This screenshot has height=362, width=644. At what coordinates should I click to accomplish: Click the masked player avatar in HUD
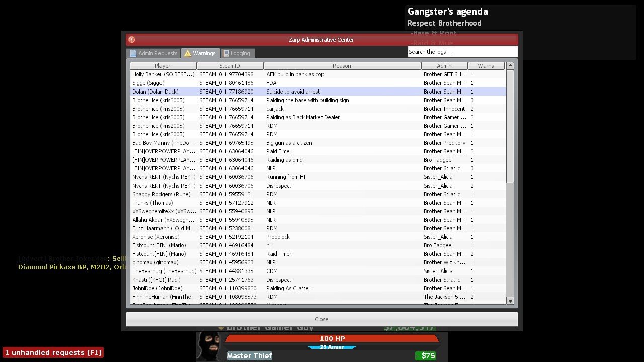[x=209, y=346]
